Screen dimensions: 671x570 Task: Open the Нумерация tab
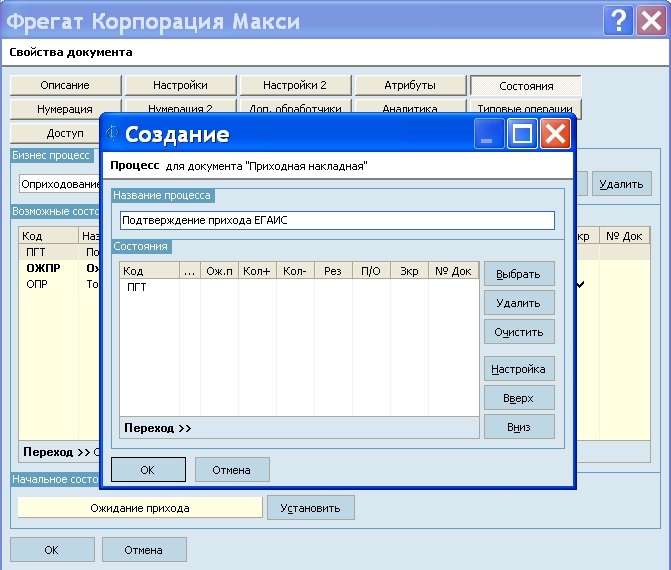pos(65,109)
